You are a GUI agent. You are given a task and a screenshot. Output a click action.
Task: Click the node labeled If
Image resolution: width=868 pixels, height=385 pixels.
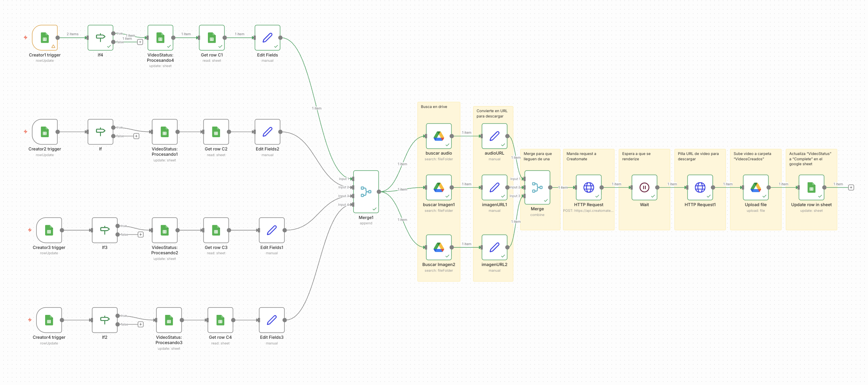pos(101,132)
